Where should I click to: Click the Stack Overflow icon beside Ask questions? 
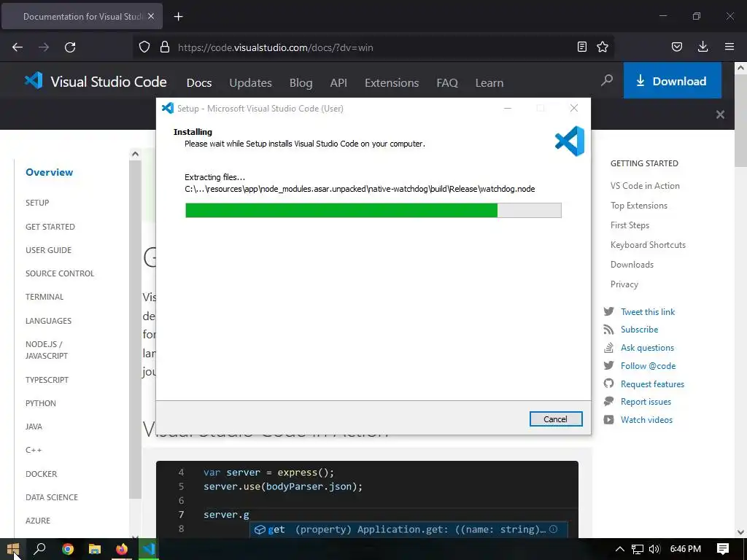point(608,348)
